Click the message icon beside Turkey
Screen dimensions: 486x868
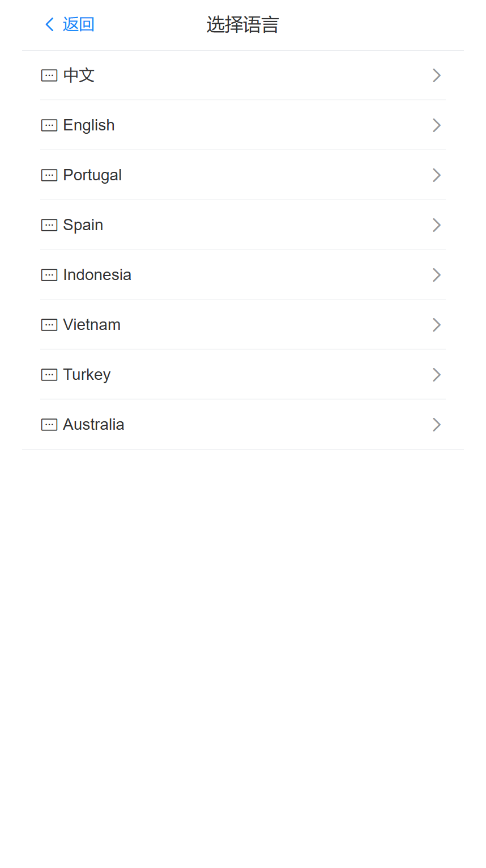point(49,375)
